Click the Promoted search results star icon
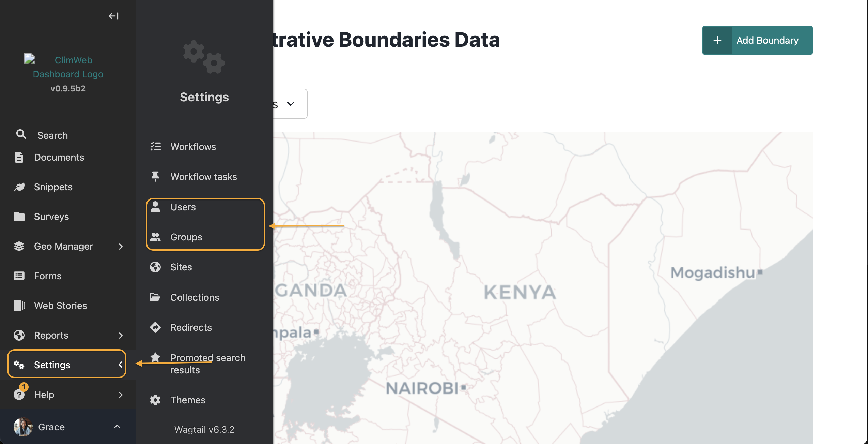The image size is (868, 444). pyautogui.click(x=155, y=357)
